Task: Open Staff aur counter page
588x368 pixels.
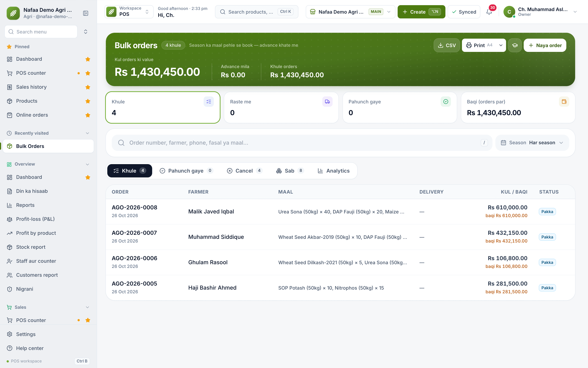Action: coord(48,261)
